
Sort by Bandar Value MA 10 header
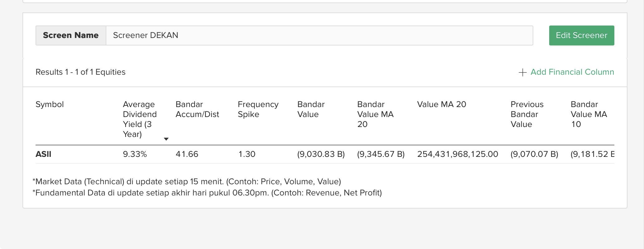(588, 114)
